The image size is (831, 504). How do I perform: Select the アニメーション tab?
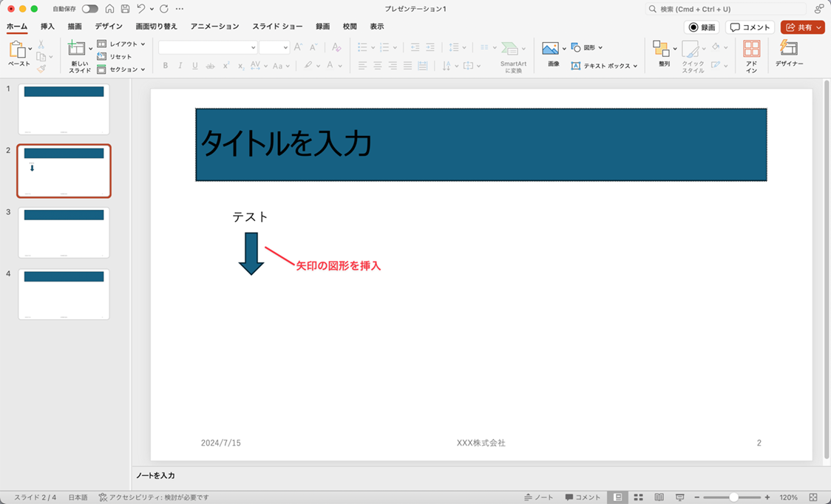click(214, 27)
